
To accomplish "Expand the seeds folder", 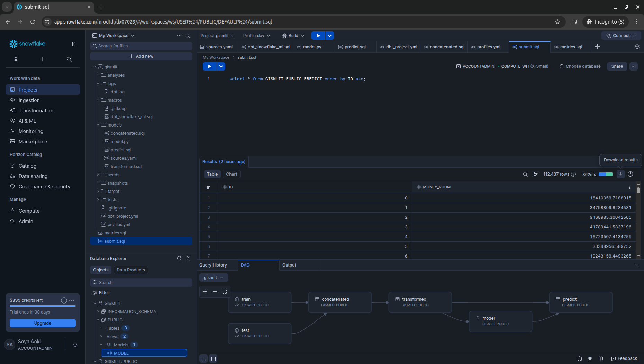I will coord(98,175).
